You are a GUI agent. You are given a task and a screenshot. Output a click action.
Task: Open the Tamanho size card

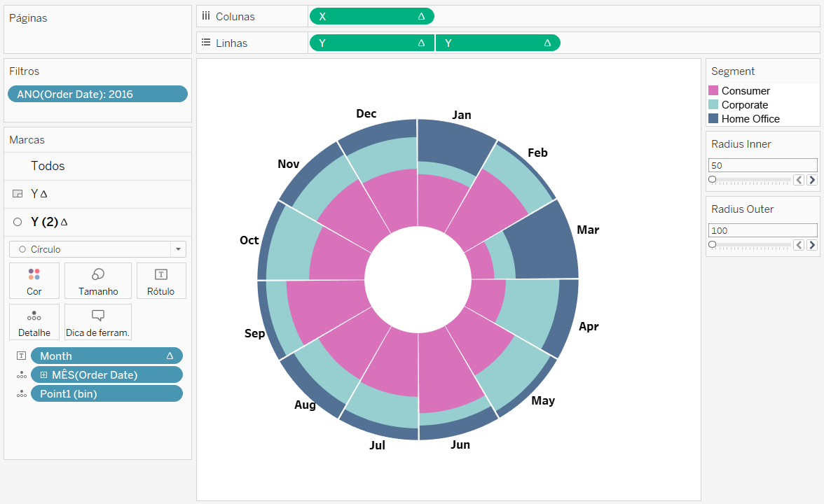point(98,281)
